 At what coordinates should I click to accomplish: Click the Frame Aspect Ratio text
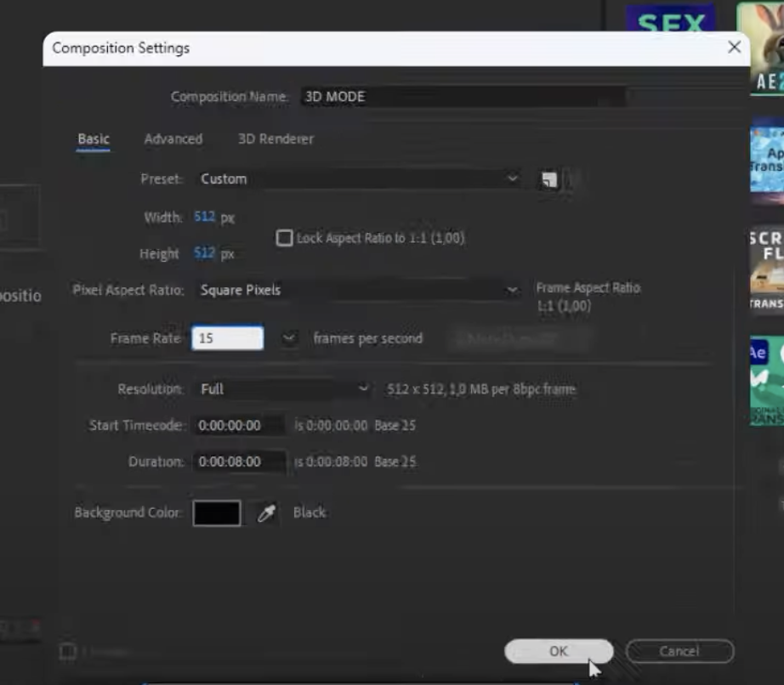pos(588,288)
